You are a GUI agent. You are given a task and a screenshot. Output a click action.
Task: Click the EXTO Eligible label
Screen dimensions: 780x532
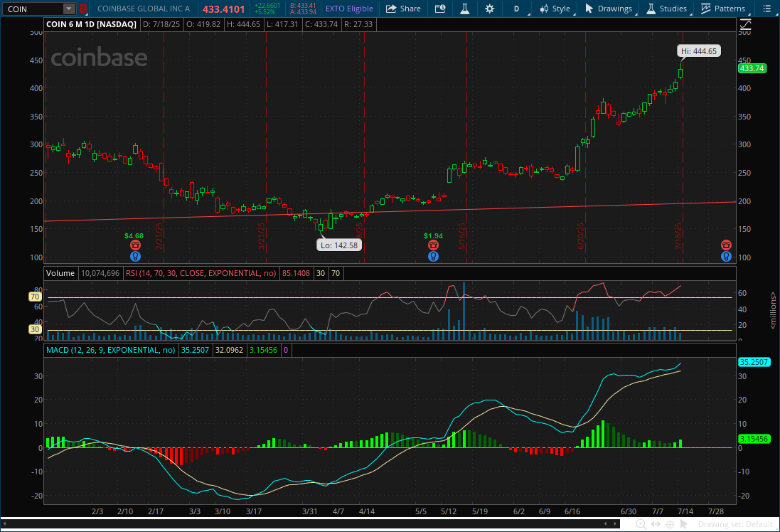tap(349, 9)
